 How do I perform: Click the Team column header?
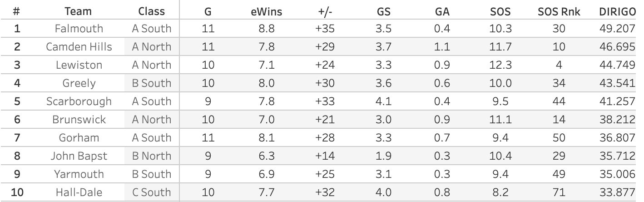coord(79,11)
